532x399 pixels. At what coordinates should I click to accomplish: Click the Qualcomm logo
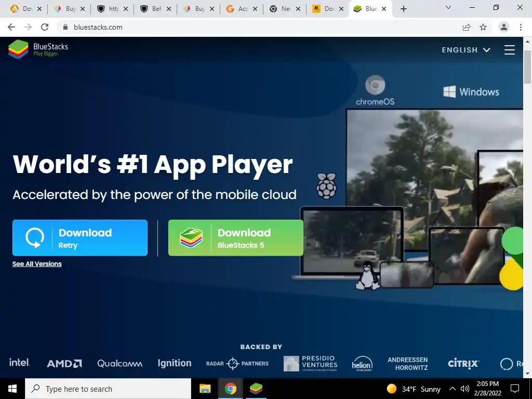coord(120,364)
